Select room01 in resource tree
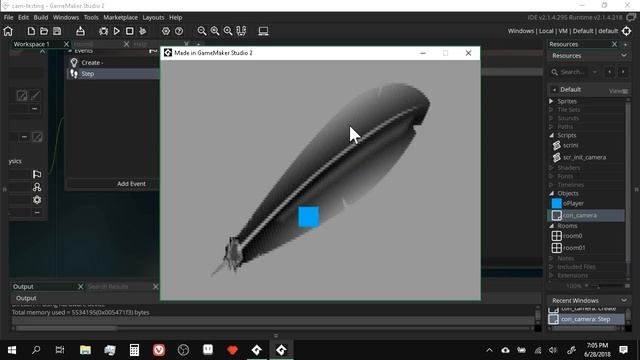 [574, 247]
